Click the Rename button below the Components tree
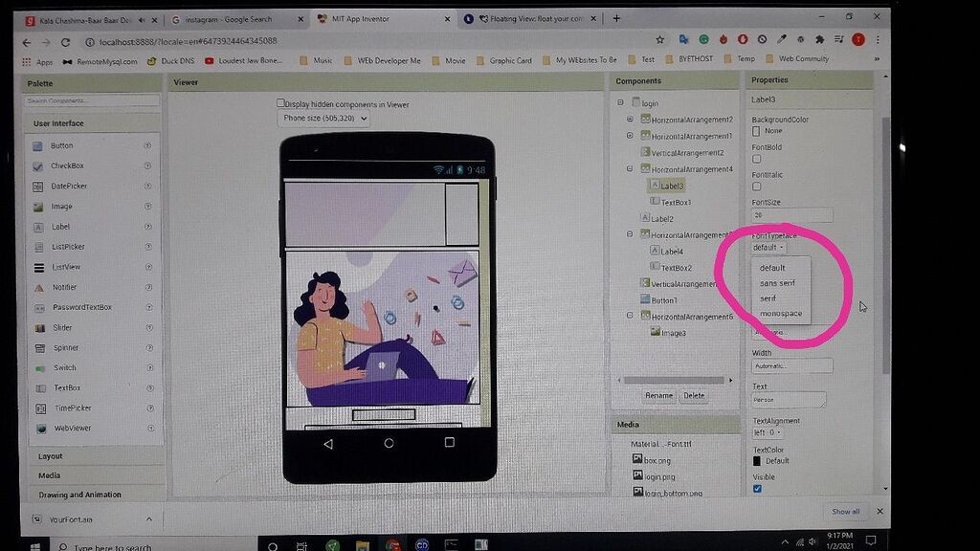980x551 pixels. (x=658, y=395)
